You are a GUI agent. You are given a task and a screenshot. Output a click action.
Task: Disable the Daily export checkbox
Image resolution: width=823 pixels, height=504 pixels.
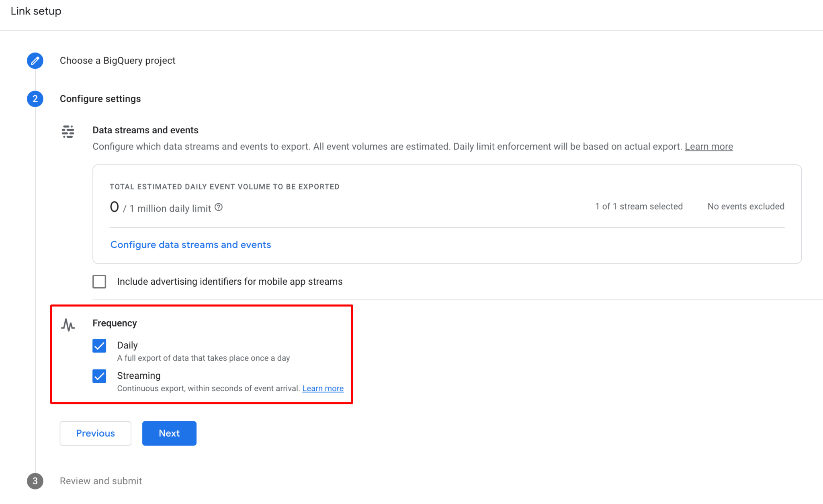(99, 345)
